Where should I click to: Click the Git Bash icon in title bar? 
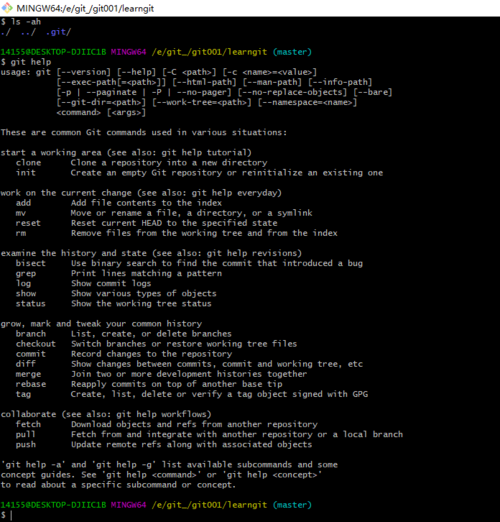tap(7, 8)
